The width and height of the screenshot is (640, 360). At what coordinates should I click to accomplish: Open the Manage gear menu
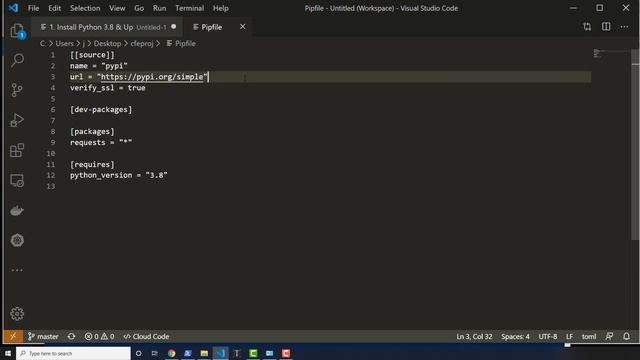(x=17, y=313)
